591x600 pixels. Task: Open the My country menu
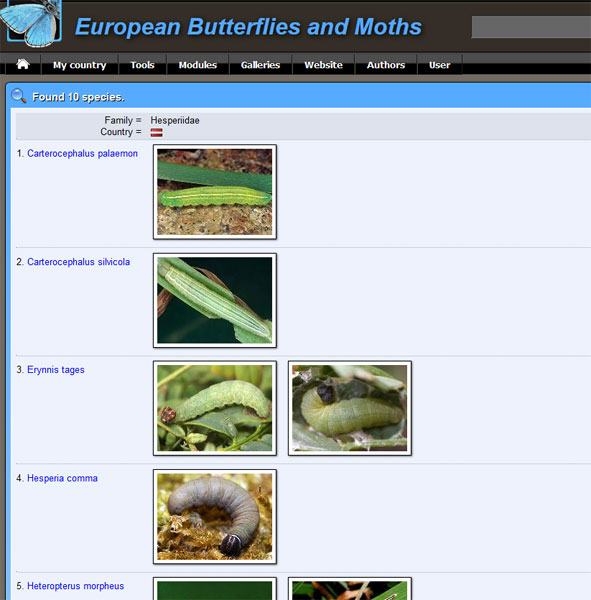[80, 65]
